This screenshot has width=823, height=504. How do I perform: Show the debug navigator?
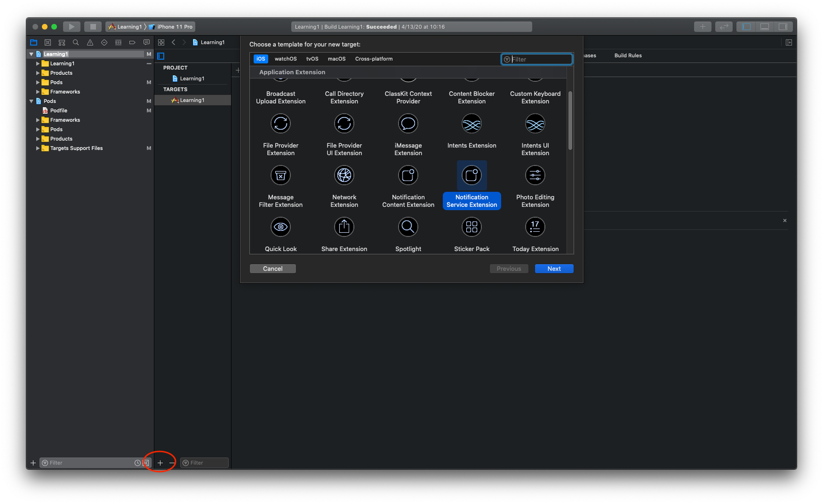(x=118, y=42)
